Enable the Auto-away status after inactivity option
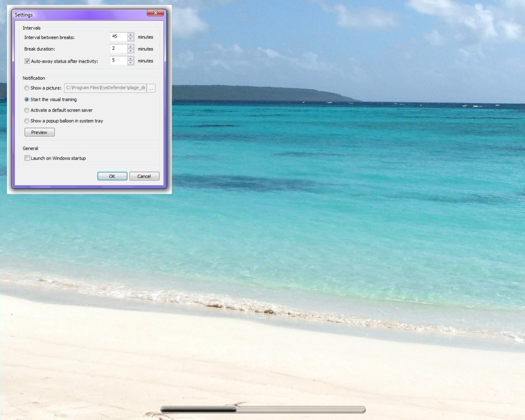Image resolution: width=525 pixels, height=420 pixels. 27,61
